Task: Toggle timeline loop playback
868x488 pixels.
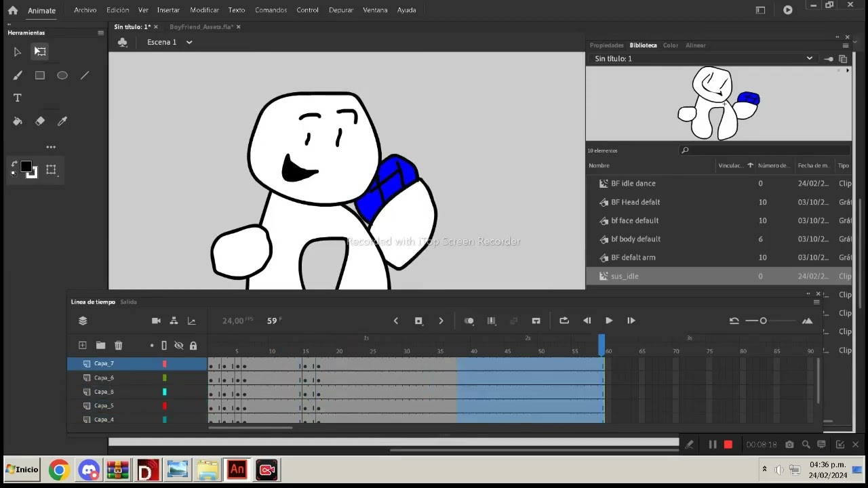Action: point(564,321)
